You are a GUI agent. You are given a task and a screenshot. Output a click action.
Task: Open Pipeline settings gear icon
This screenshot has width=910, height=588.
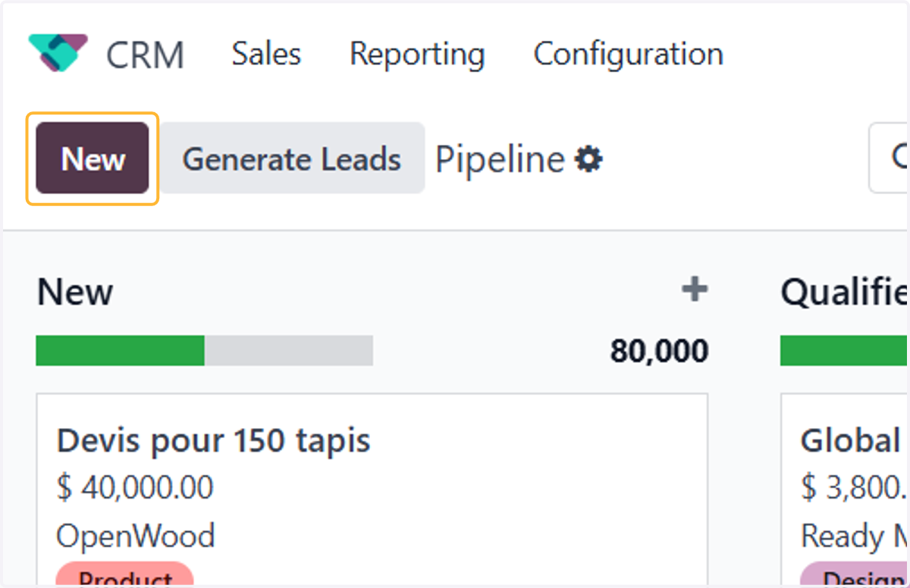click(589, 159)
